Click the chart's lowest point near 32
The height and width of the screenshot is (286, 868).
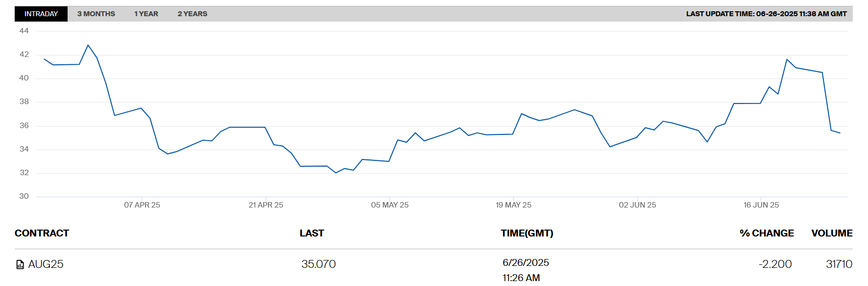[336, 173]
